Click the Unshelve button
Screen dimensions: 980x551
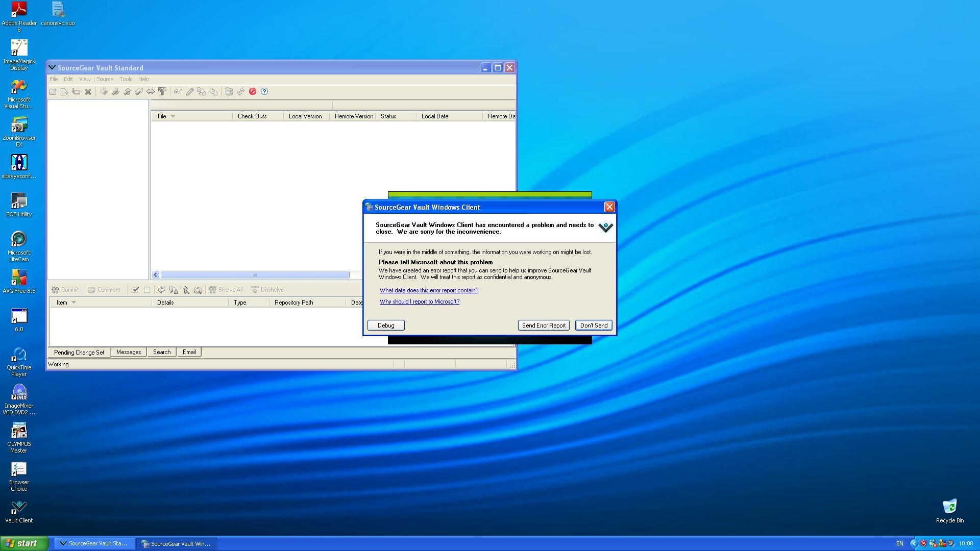pos(267,290)
